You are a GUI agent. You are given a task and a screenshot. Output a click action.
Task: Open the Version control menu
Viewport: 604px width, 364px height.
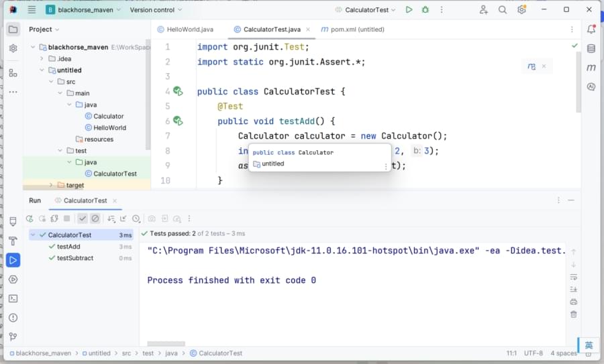point(156,10)
